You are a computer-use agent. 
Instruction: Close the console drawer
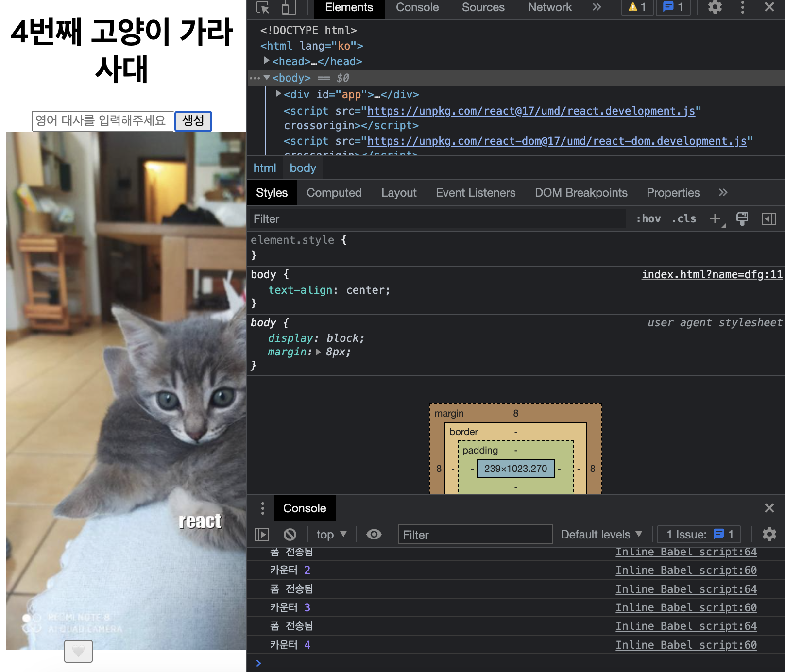point(769,508)
